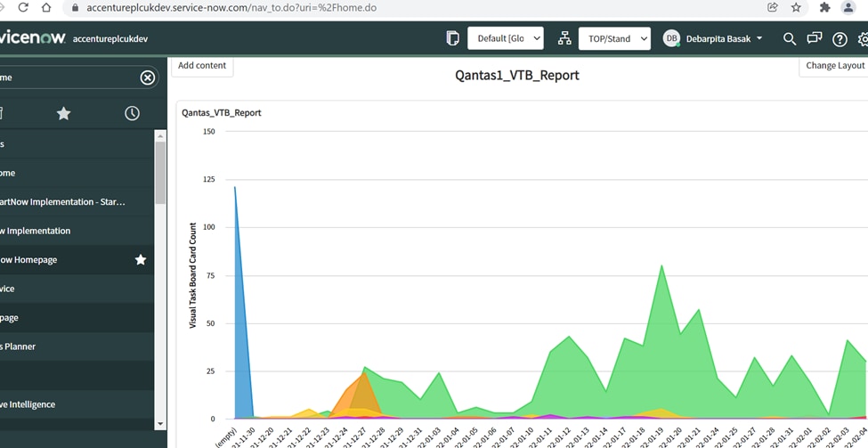Screen dimensions: 868x448
Task: Click the domain hierarchy icon
Action: click(x=564, y=38)
